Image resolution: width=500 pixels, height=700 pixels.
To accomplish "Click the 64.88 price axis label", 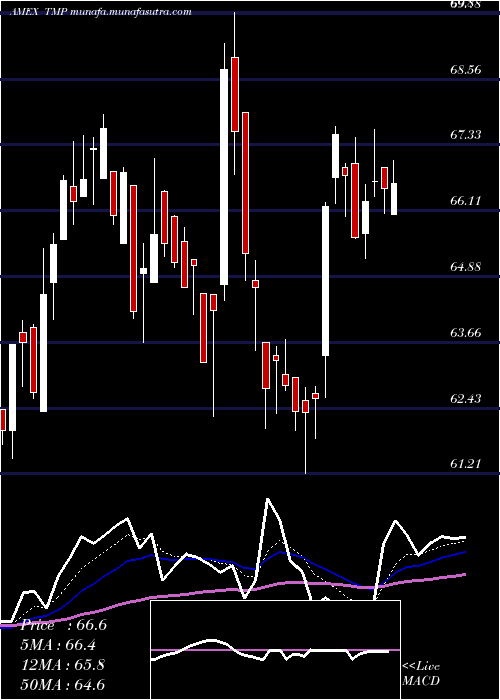I will pyautogui.click(x=466, y=267).
